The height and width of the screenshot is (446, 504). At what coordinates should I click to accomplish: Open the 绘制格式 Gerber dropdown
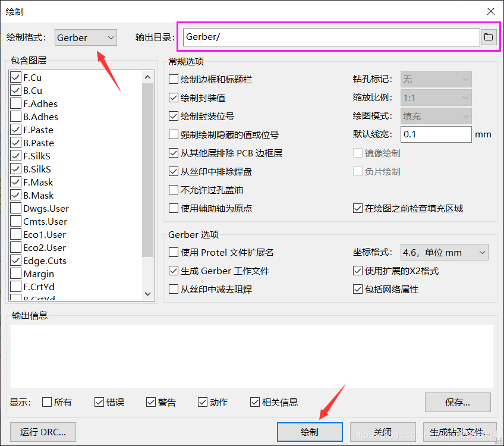86,37
